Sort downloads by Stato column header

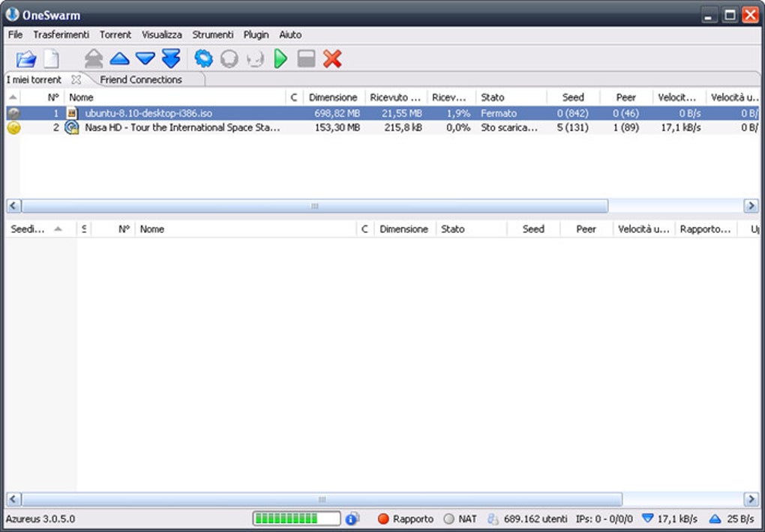[x=511, y=97]
